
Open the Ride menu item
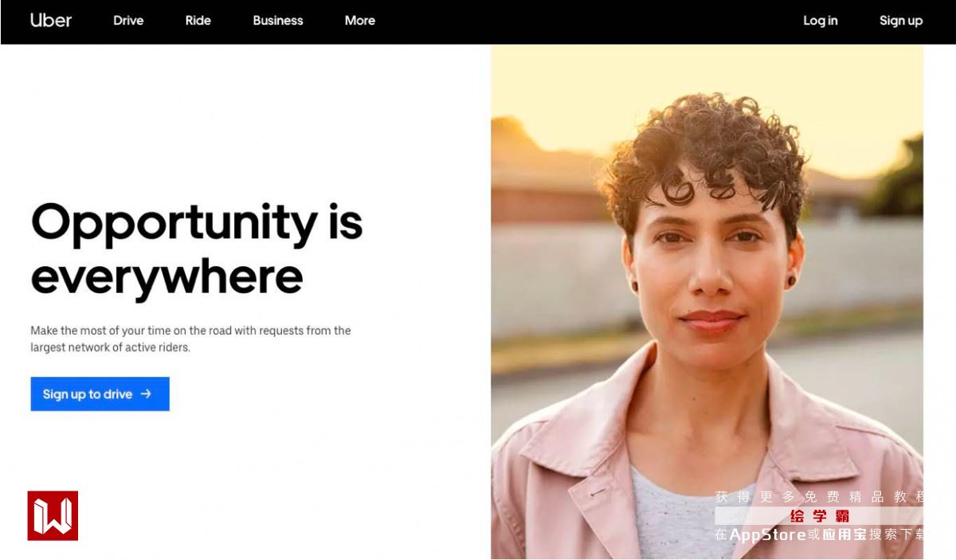coord(198,21)
